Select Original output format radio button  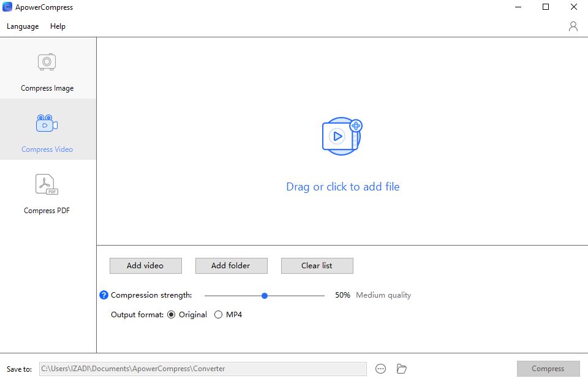click(x=171, y=315)
